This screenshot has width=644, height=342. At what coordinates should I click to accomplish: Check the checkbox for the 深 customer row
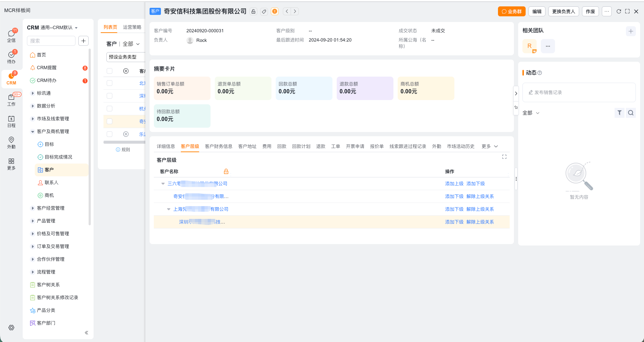point(110,96)
